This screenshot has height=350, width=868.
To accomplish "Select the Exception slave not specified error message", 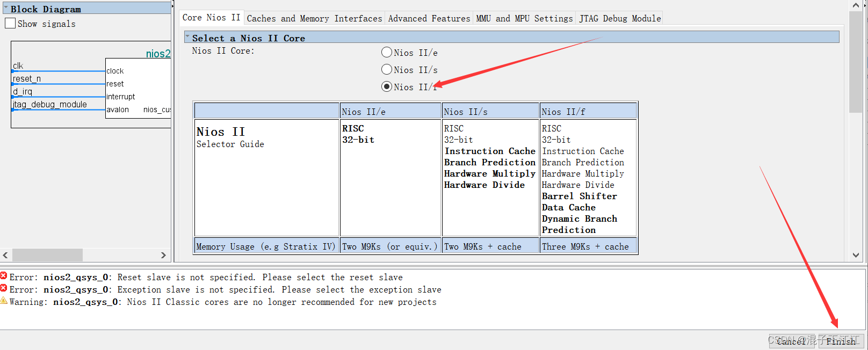I will pyautogui.click(x=226, y=290).
